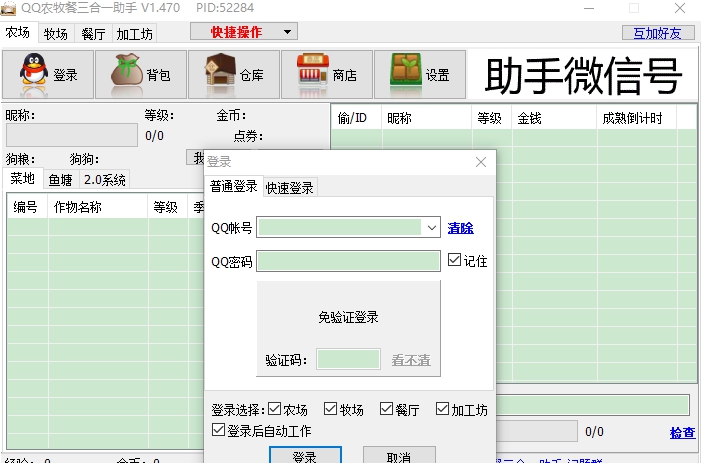Viewport: 704px width, 463px height.
Task: Click the 看不清 captcha refresh link
Action: [411, 360]
